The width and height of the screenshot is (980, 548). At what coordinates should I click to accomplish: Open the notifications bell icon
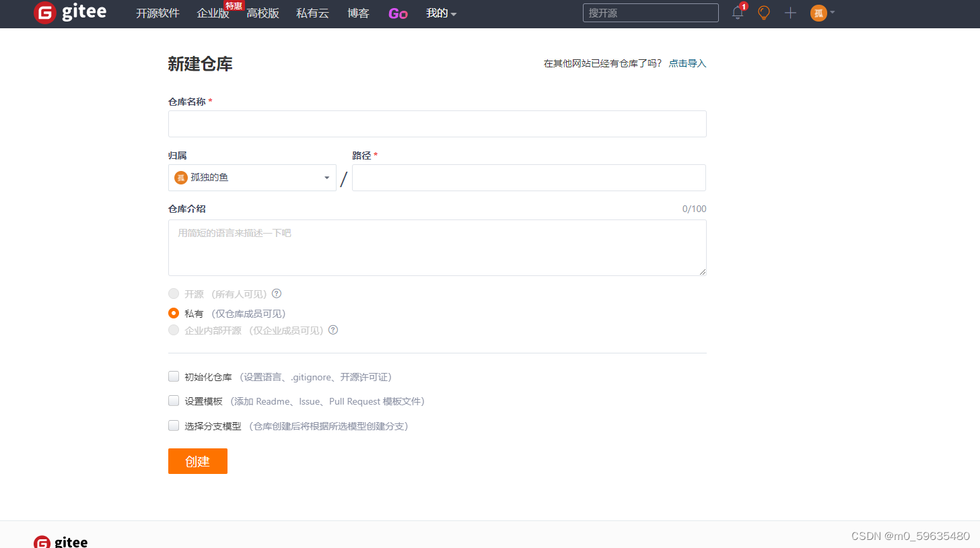point(738,13)
